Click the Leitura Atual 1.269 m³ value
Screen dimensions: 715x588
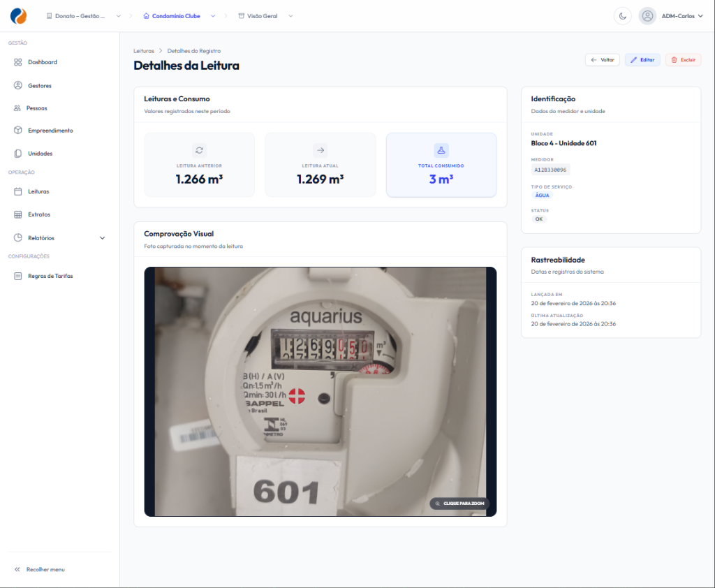(320, 179)
